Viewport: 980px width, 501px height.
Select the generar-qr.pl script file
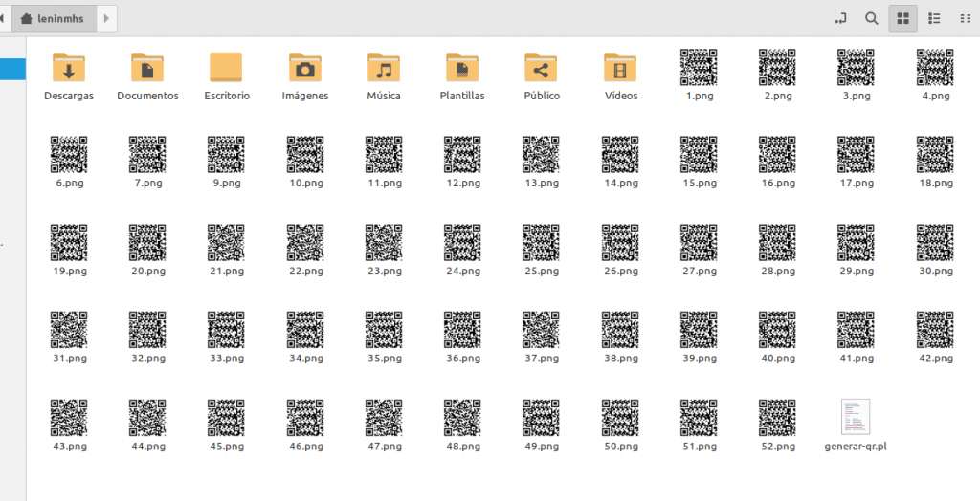[x=856, y=417]
